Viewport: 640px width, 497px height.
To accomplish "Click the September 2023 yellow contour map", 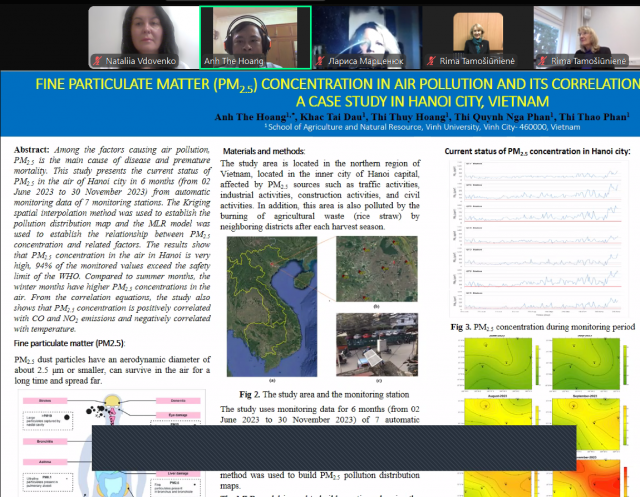I will (586, 424).
